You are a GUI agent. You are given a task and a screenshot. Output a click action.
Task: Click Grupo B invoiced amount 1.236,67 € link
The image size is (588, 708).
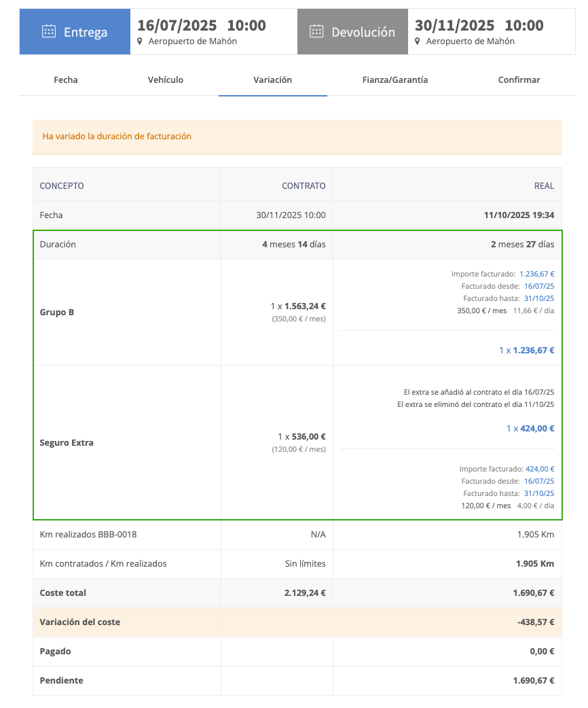[536, 274]
